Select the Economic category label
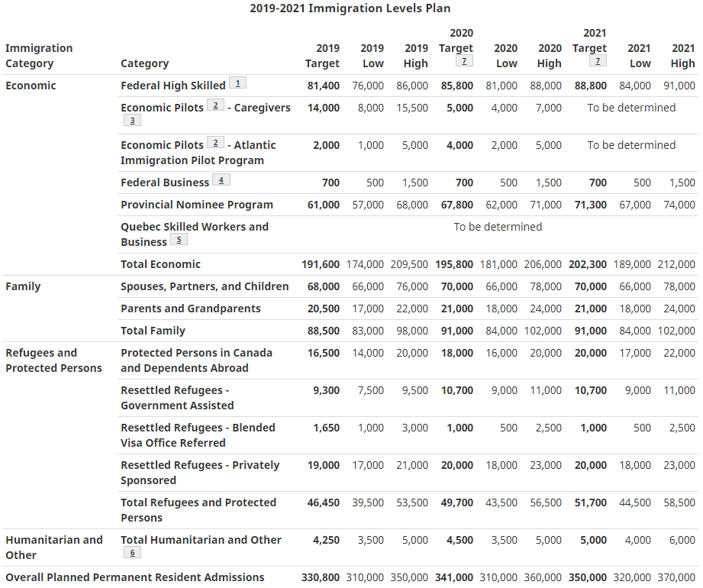This screenshot has width=703, height=588. [31, 86]
